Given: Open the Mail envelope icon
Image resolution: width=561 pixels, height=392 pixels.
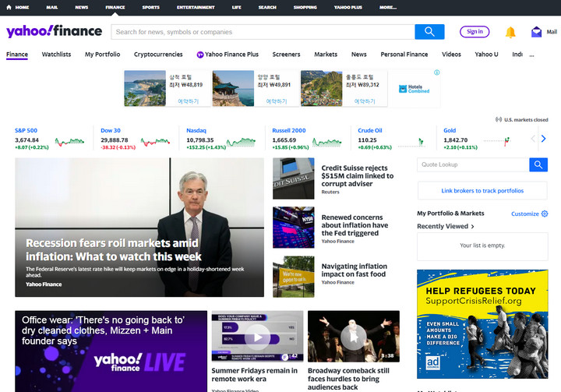Looking at the screenshot, I should tap(536, 32).
